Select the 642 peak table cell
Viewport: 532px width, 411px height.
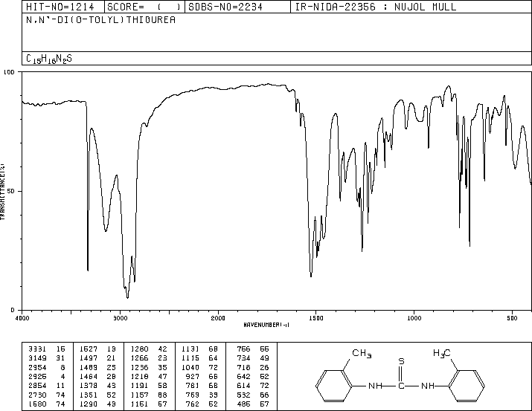[243, 377]
